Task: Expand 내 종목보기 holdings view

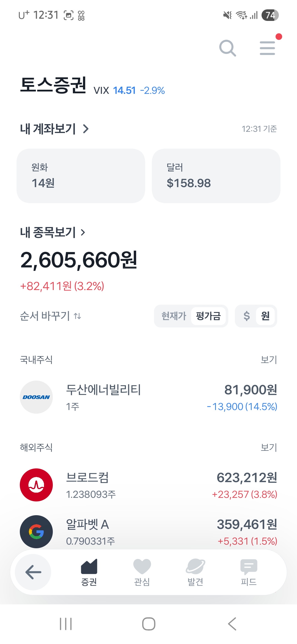Action: coord(53,232)
